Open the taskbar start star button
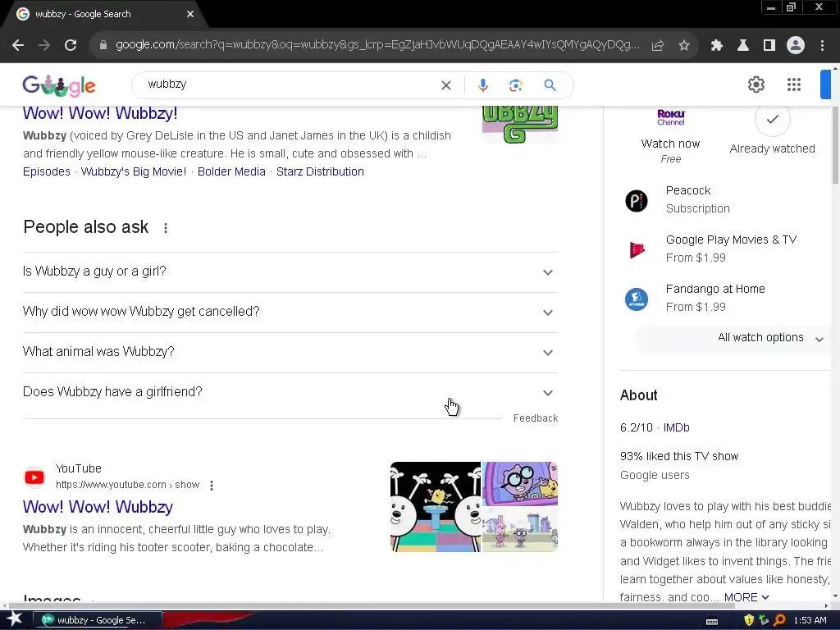 [x=14, y=620]
